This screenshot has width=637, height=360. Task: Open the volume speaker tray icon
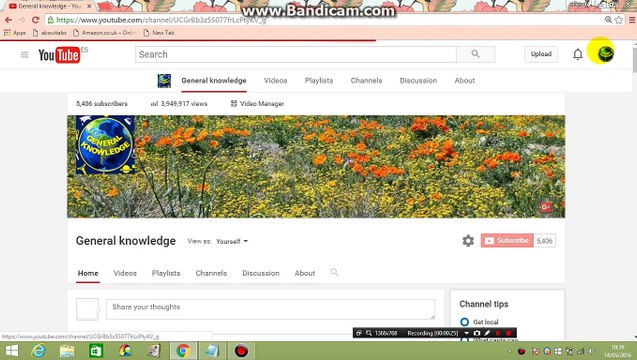point(592,351)
